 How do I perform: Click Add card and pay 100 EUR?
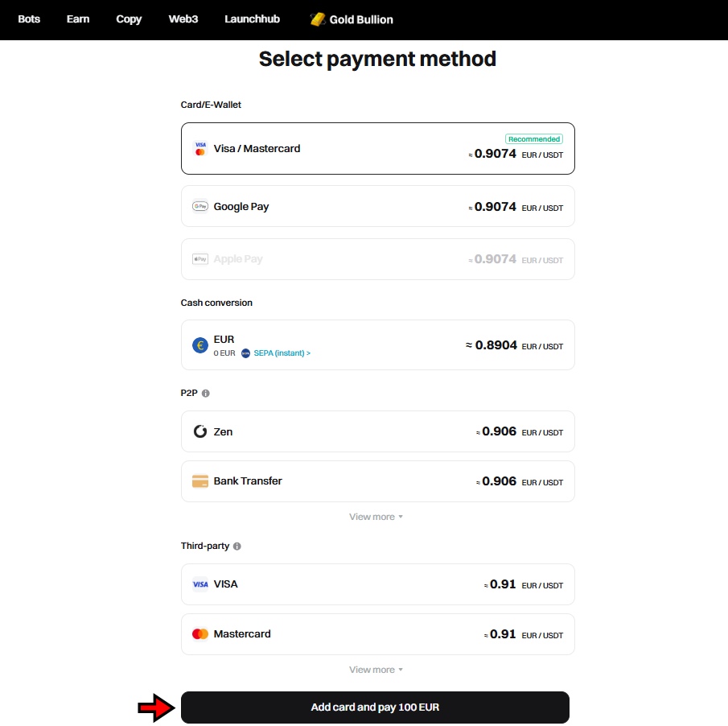point(375,707)
